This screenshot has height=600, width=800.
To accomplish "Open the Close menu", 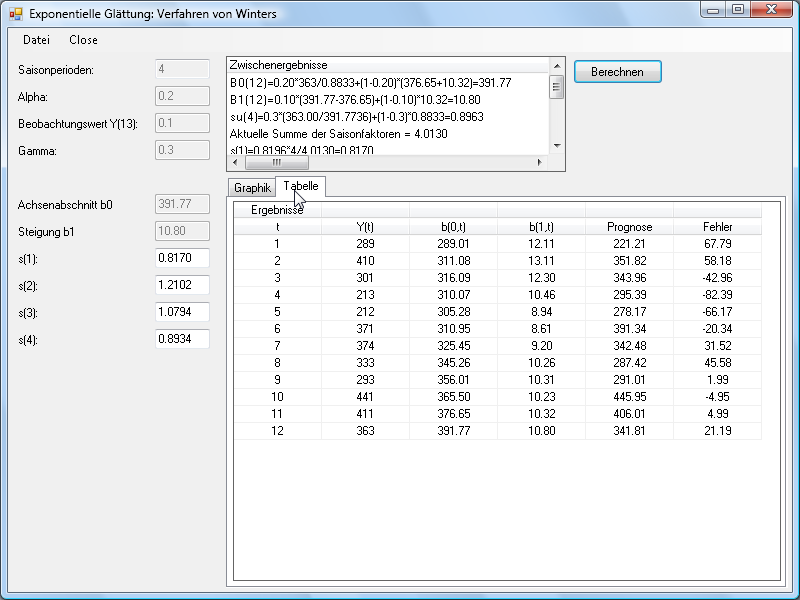I will click(83, 40).
